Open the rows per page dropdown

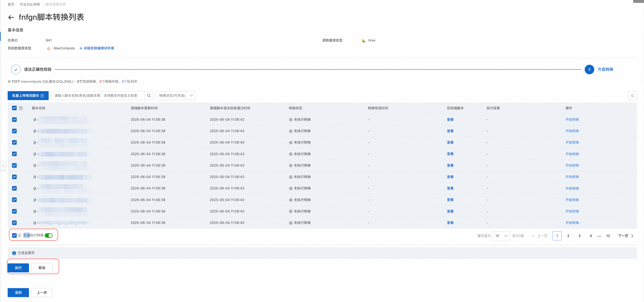coord(501,236)
